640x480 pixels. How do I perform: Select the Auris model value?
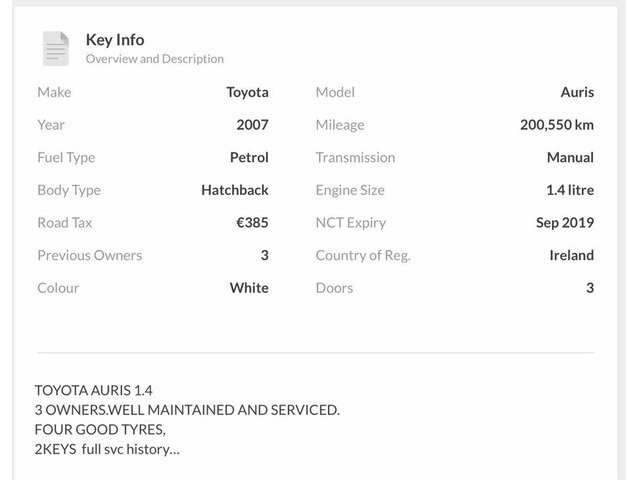[x=577, y=92]
